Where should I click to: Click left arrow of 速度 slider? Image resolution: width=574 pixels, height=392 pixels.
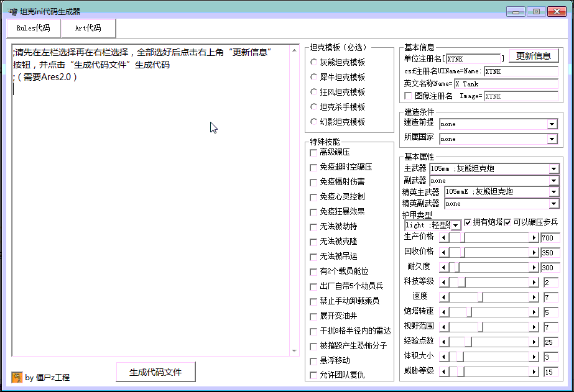coord(443,298)
